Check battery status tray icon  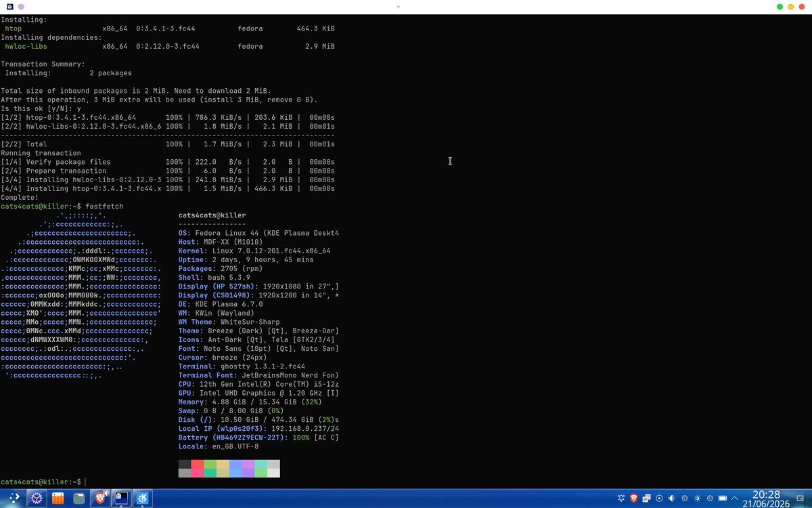tap(722, 498)
